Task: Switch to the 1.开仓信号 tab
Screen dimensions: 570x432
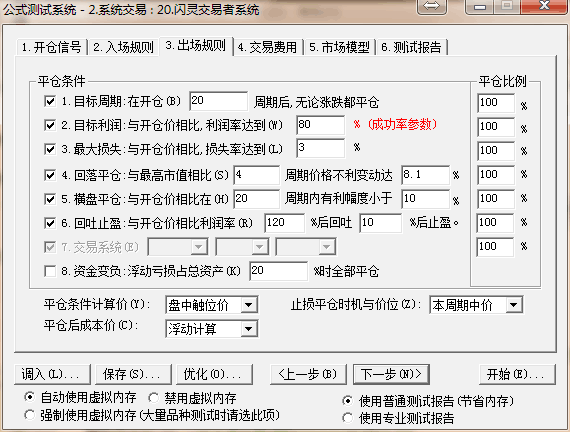Action: (x=52, y=47)
